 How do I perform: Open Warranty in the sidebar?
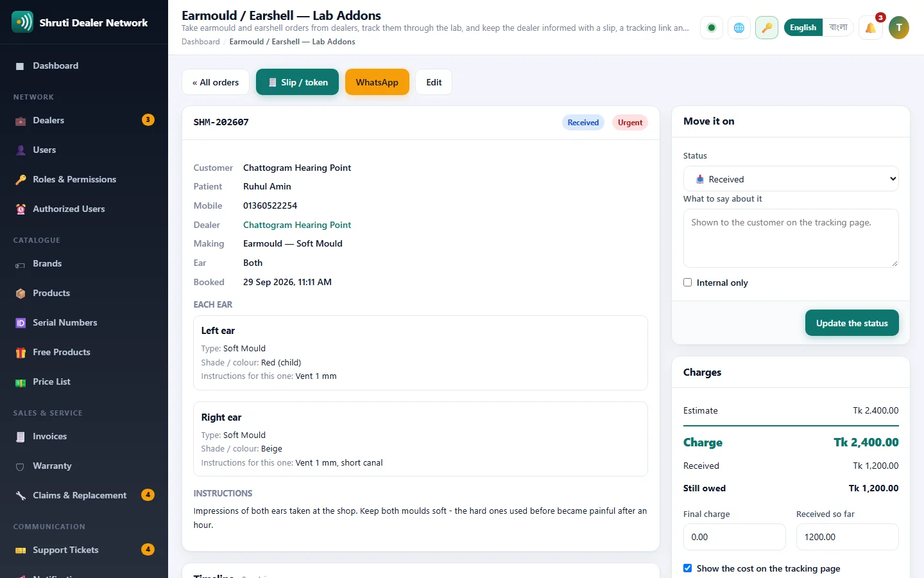point(83,466)
